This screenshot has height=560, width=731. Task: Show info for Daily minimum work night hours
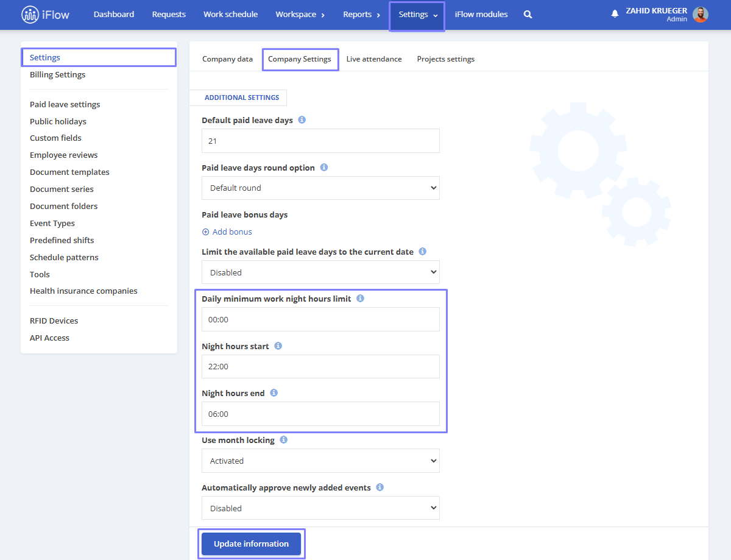(x=360, y=299)
